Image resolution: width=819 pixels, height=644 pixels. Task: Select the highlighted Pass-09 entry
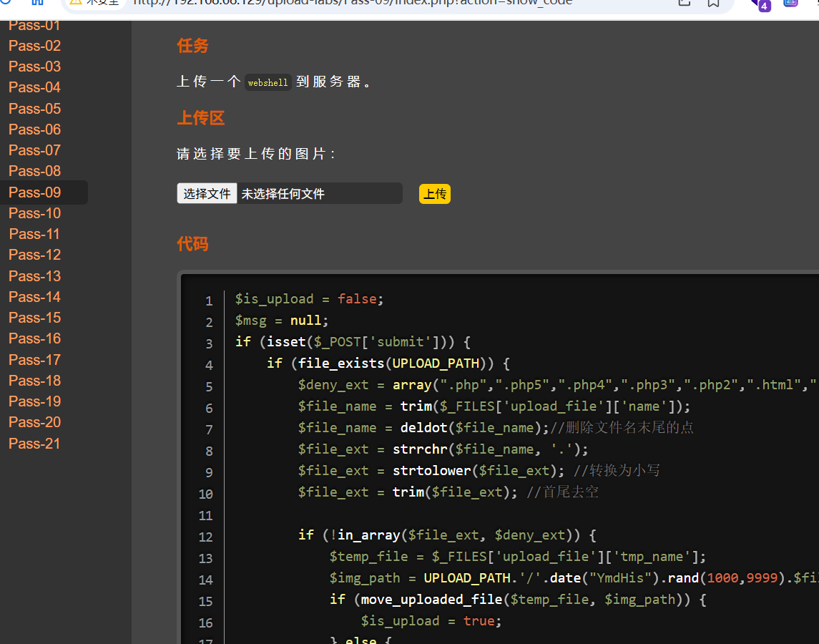tap(34, 192)
